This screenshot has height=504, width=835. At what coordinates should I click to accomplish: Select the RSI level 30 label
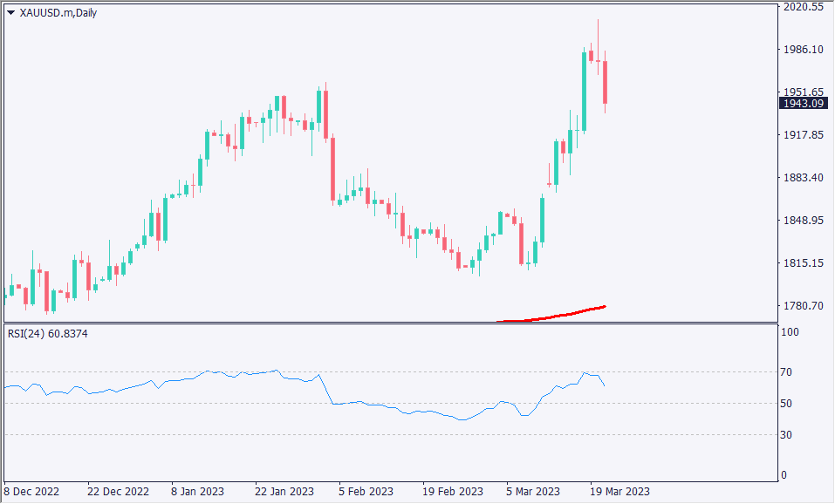786,435
